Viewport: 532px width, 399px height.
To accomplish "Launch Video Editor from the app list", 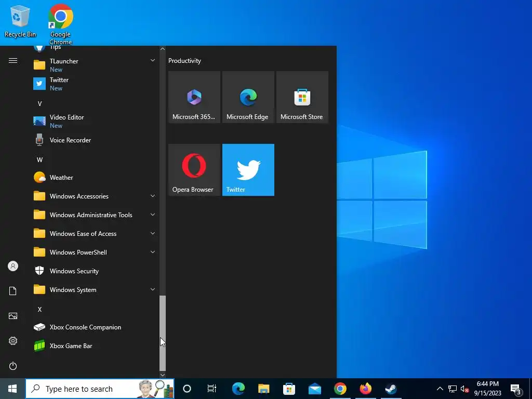I will (x=94, y=121).
